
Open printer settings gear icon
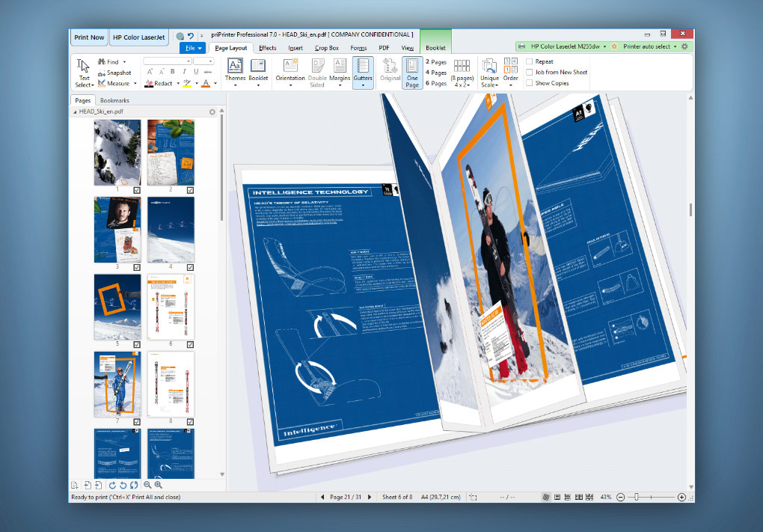point(684,46)
